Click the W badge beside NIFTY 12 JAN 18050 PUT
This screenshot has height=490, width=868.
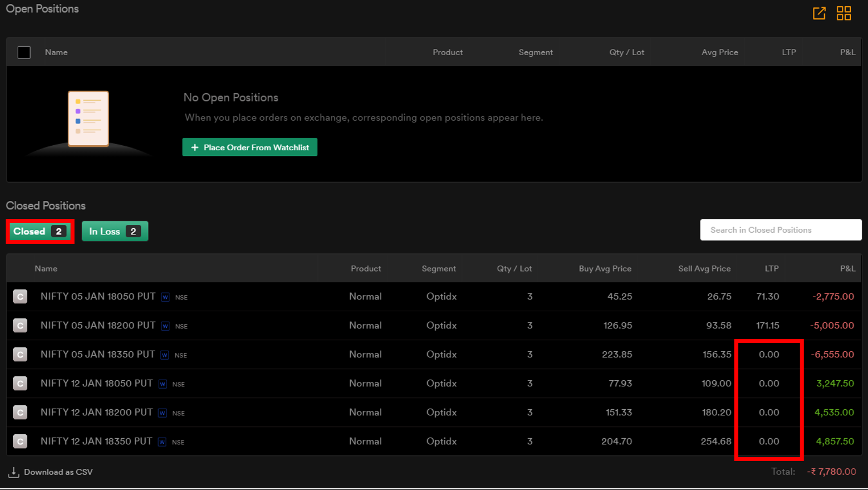point(163,384)
